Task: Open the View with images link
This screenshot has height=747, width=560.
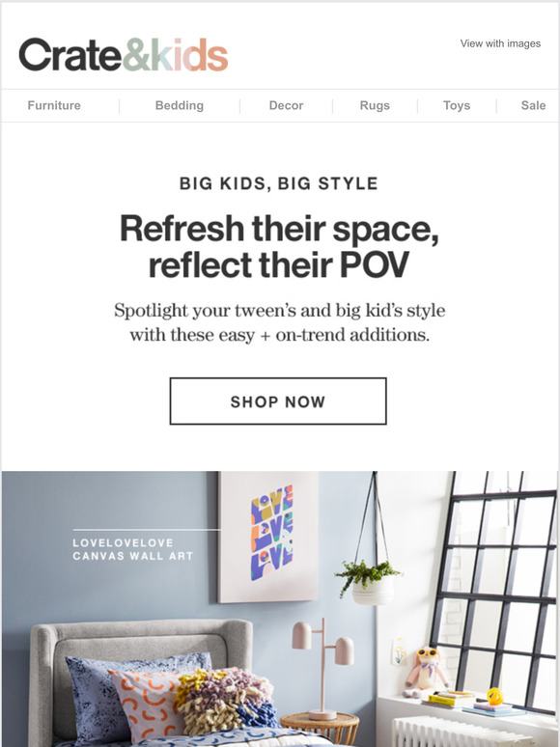Action: (x=500, y=43)
